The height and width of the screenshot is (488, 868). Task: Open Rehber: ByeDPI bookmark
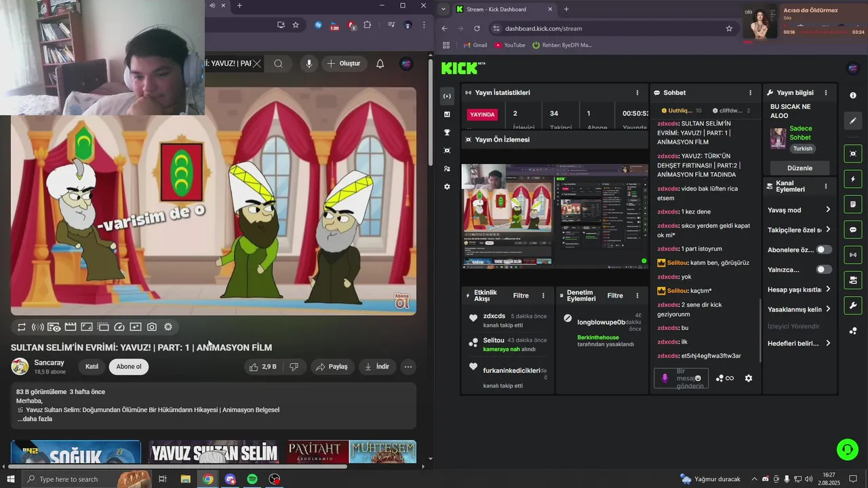coord(563,45)
